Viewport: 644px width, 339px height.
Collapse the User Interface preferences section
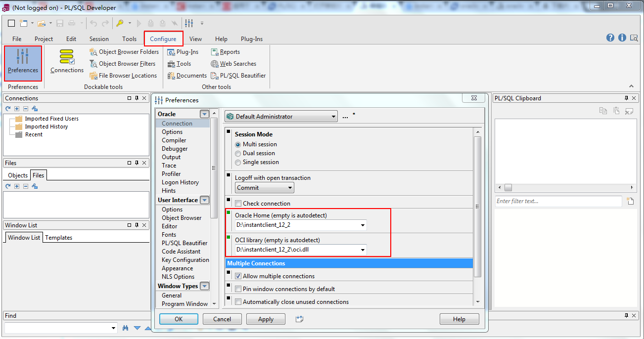[x=204, y=200]
